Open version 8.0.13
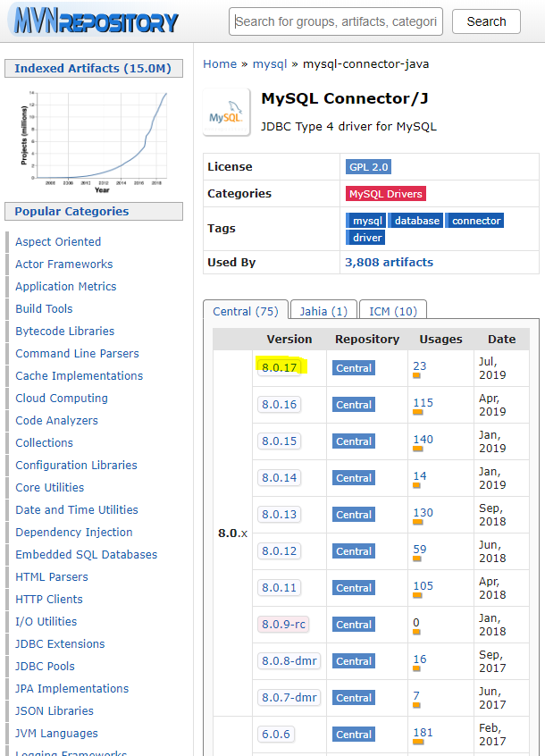 coord(280,515)
